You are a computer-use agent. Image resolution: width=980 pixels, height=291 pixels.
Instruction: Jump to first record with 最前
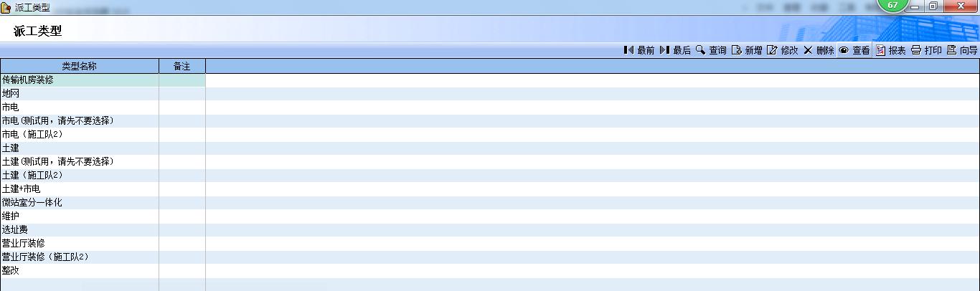pyautogui.click(x=639, y=50)
